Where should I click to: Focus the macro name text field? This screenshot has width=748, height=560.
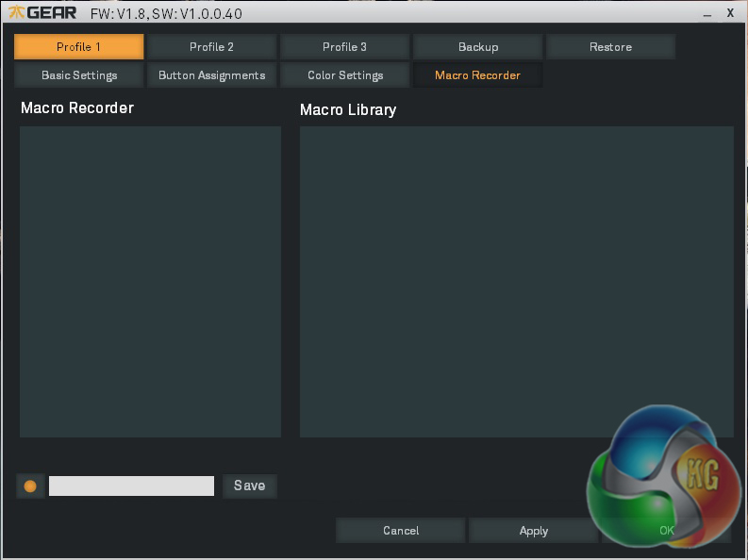tap(131, 486)
